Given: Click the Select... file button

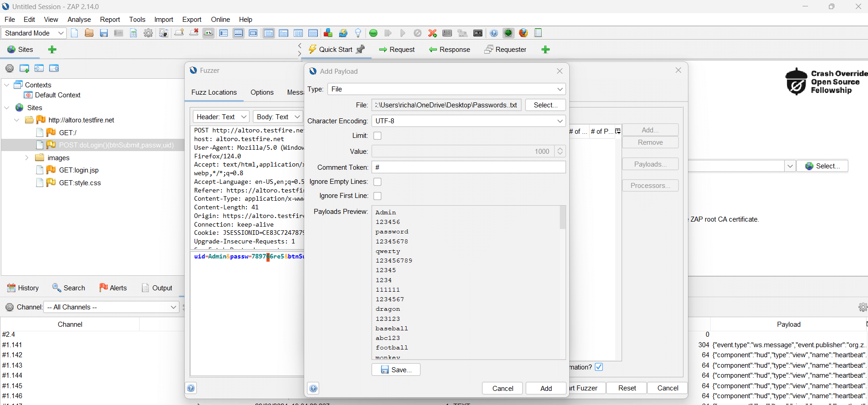Looking at the screenshot, I should tap(546, 105).
